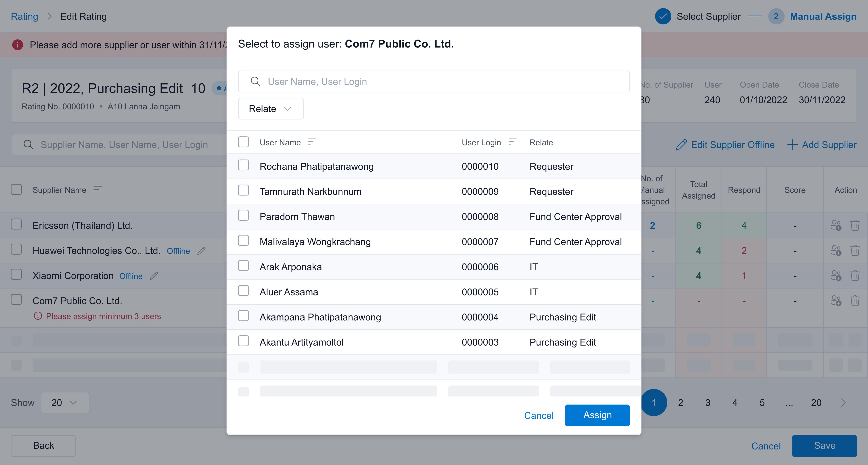Click Respond value 1 for Xiaomi
The image size is (868, 465).
pos(744,276)
